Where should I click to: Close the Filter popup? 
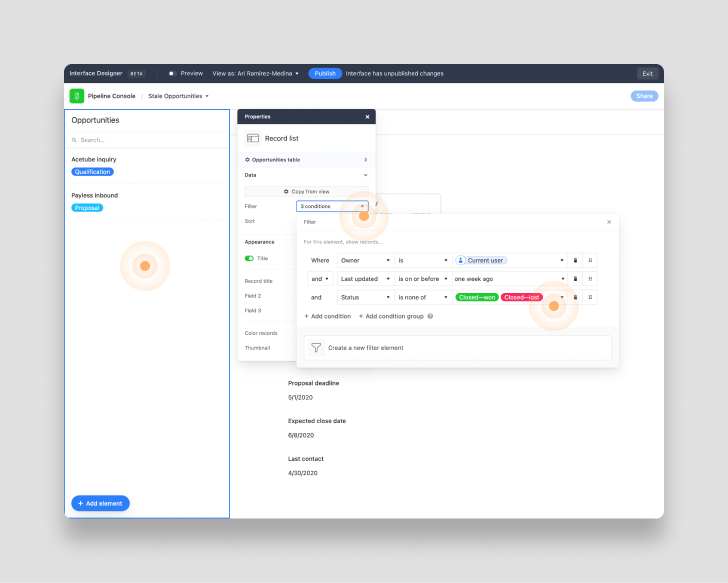609,222
